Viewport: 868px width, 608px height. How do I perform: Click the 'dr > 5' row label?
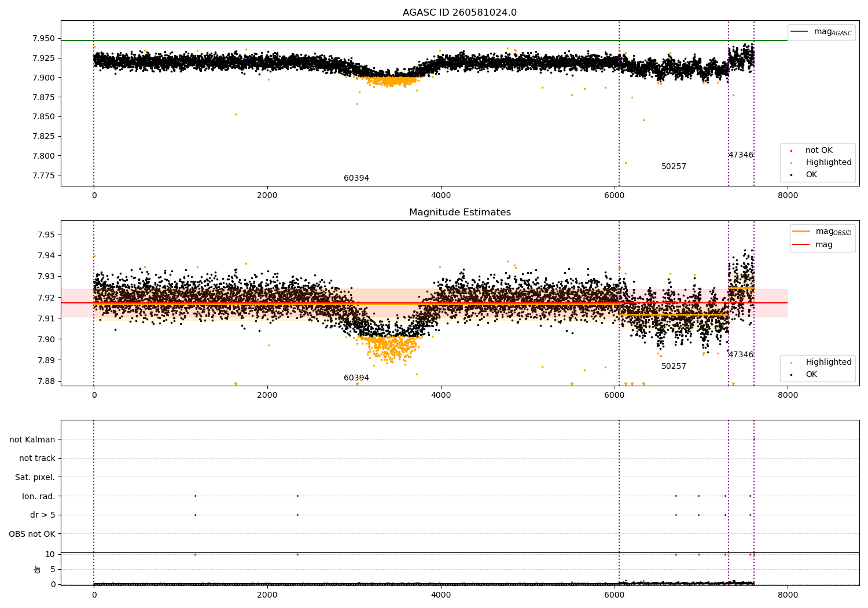click(x=43, y=515)
